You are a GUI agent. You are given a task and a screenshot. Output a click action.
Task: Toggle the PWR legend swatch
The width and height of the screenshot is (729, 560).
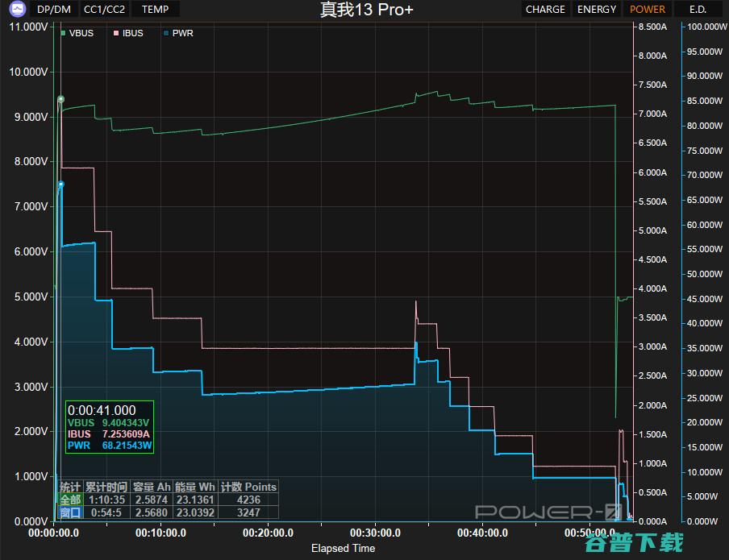pyautogui.click(x=166, y=33)
